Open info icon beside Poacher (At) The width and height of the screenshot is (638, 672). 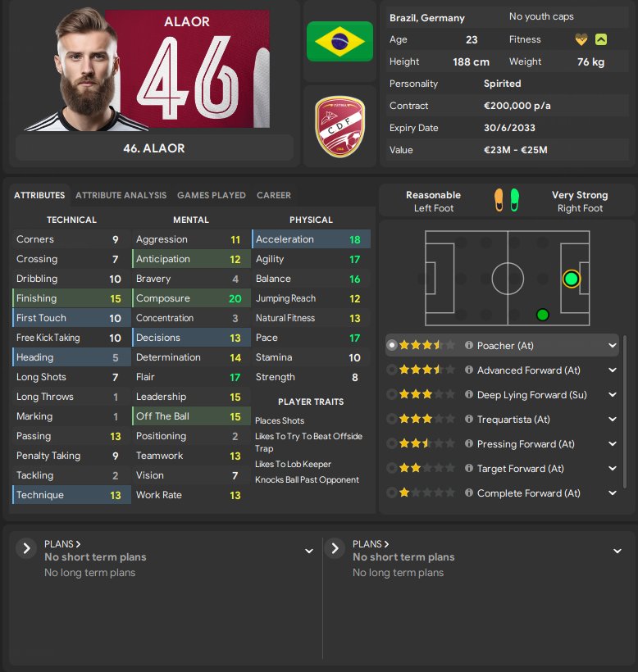468,345
